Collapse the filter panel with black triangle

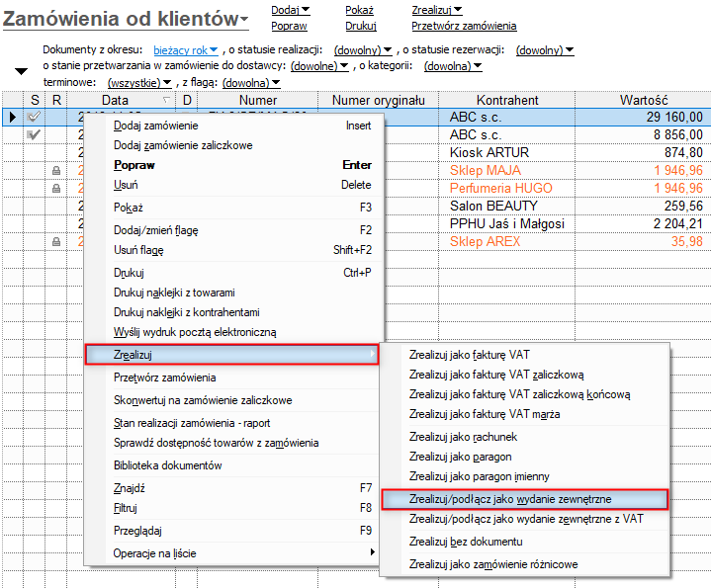[22, 71]
